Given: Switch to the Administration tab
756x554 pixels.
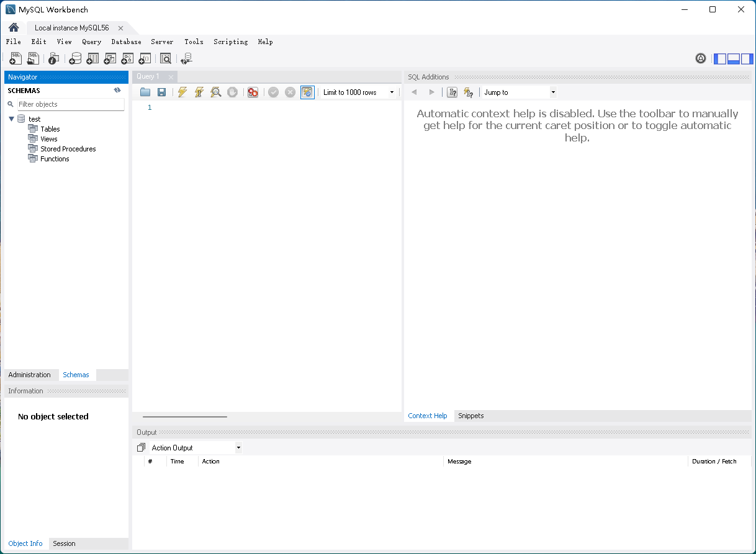Looking at the screenshot, I should 30,375.
